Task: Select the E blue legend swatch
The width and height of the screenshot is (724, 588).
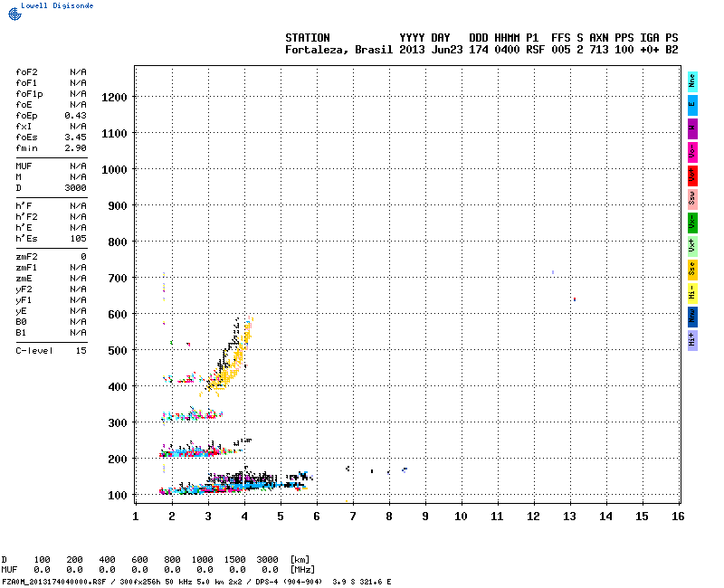Action: tap(692, 105)
